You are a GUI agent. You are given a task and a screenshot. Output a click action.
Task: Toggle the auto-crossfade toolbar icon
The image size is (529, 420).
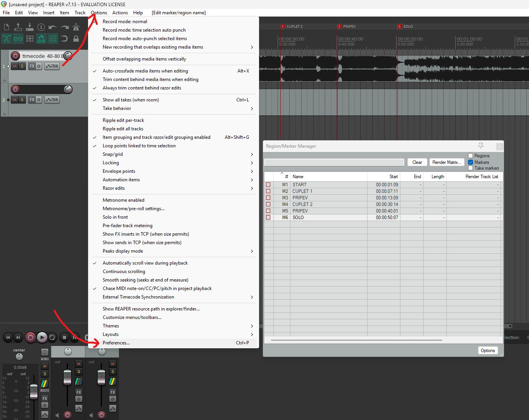click(7, 39)
